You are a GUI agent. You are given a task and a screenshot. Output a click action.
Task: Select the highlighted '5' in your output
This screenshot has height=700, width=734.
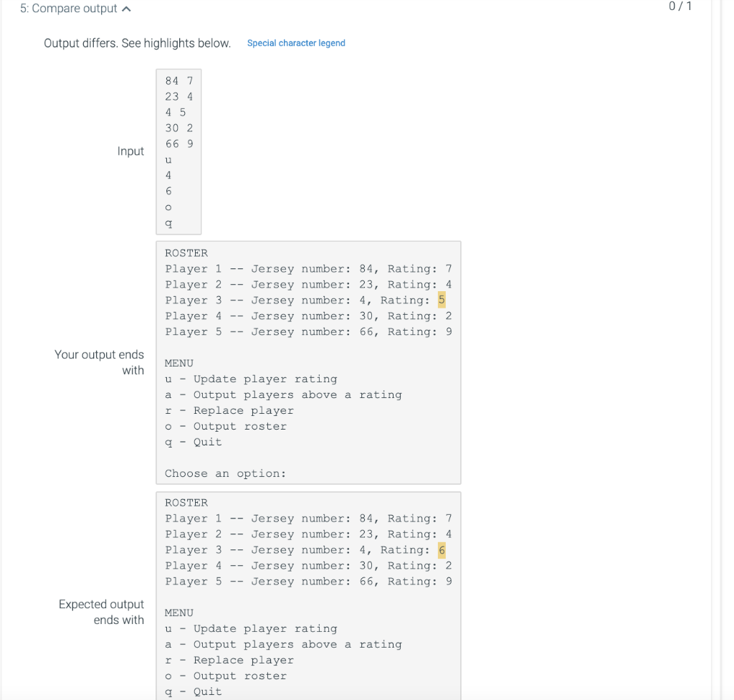pyautogui.click(x=441, y=300)
